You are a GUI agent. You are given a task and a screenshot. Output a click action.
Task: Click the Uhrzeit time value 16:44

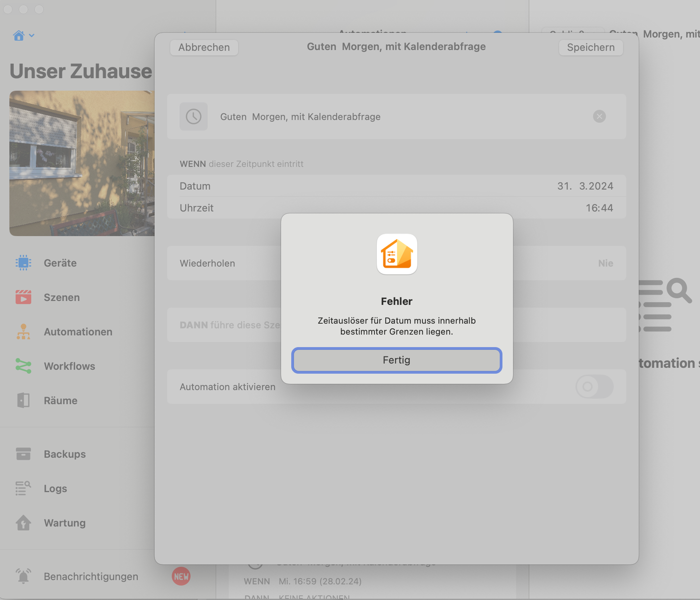pos(599,208)
